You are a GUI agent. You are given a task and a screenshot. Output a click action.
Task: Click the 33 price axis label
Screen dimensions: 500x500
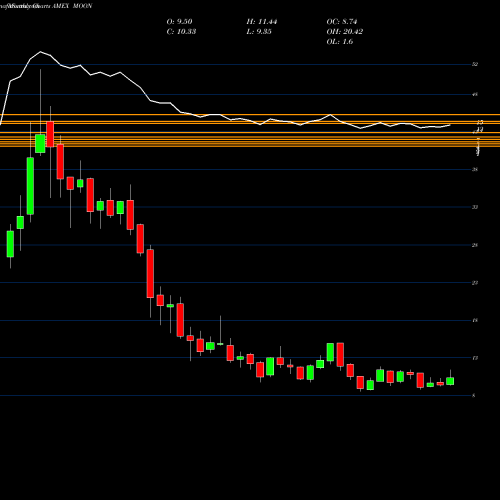pos(475,207)
